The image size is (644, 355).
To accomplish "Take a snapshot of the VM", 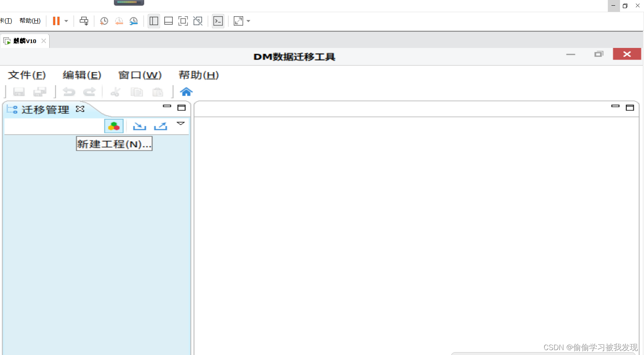I will [x=104, y=21].
